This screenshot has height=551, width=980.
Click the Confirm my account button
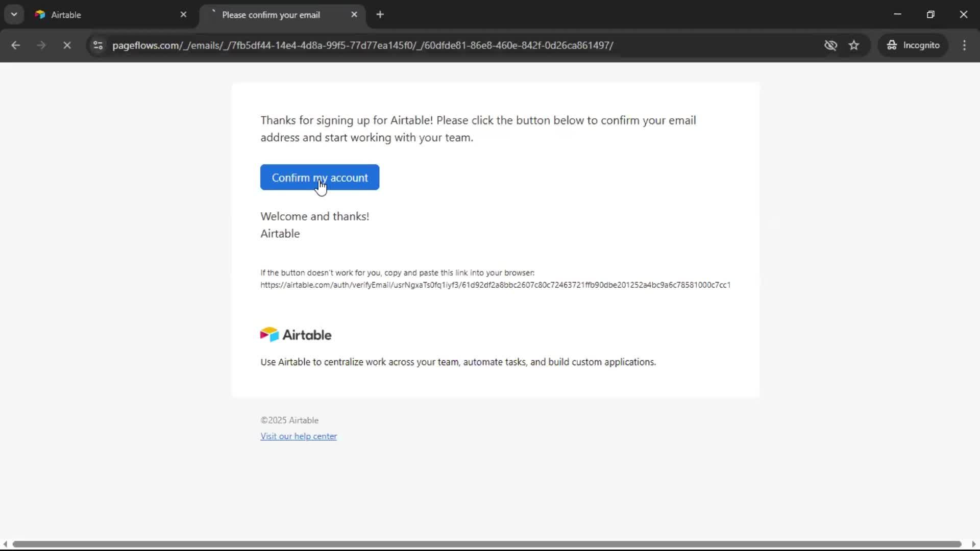coord(320,177)
